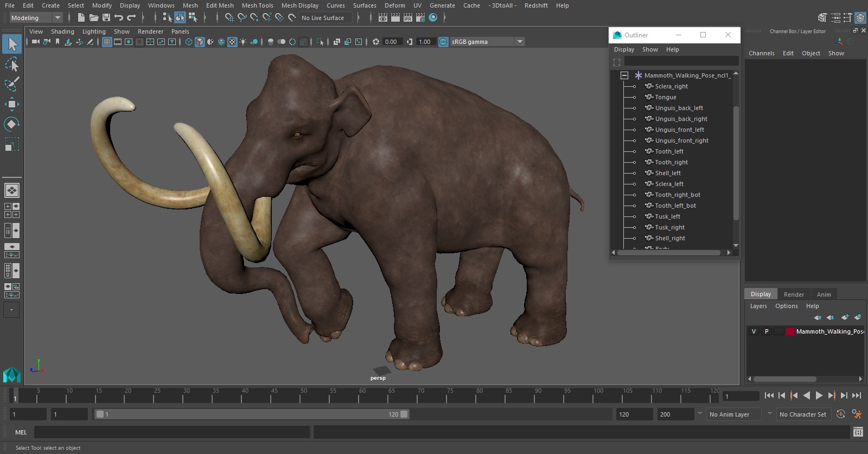Open the viewport Shading menu
This screenshot has height=454, width=868.
point(62,31)
